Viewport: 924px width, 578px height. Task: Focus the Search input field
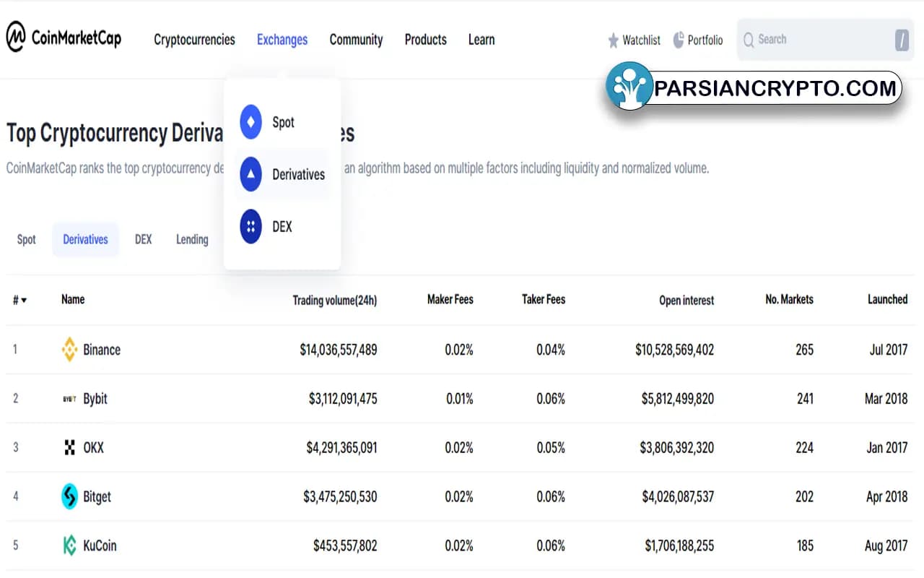pyautogui.click(x=825, y=40)
